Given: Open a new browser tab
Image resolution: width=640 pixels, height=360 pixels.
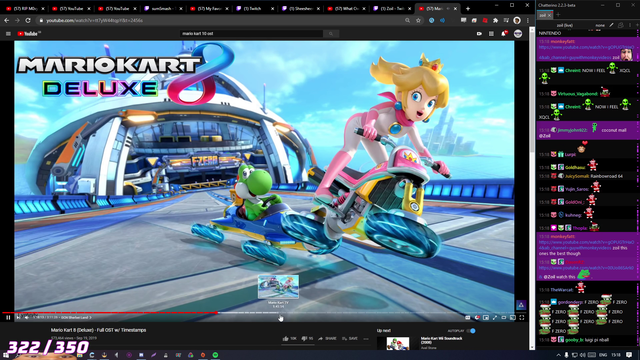Looking at the screenshot, I should (468, 9).
